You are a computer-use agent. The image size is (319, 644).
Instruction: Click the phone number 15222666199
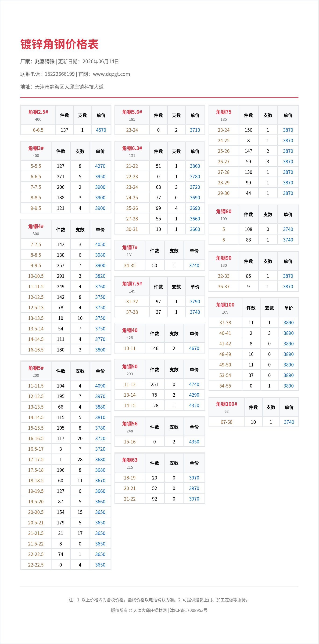click(x=60, y=74)
